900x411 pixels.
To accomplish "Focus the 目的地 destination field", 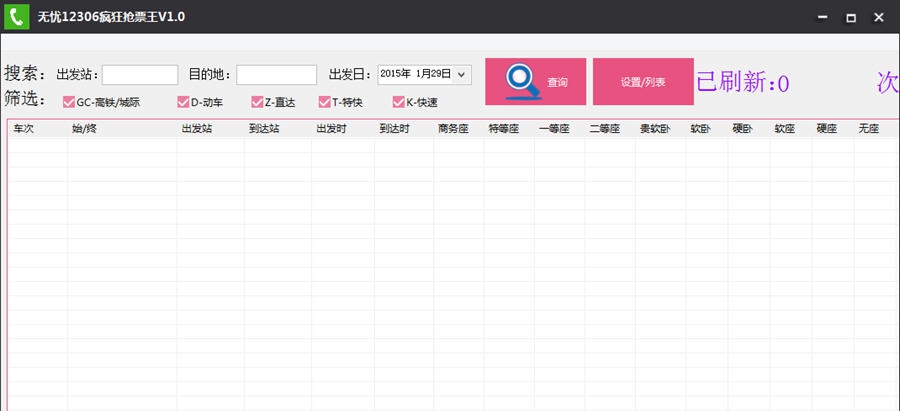I will coord(277,75).
